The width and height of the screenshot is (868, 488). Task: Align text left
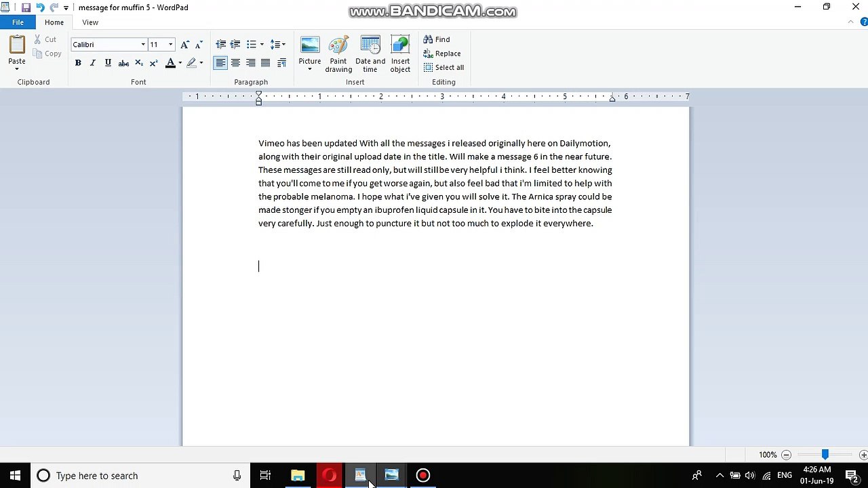click(x=220, y=63)
